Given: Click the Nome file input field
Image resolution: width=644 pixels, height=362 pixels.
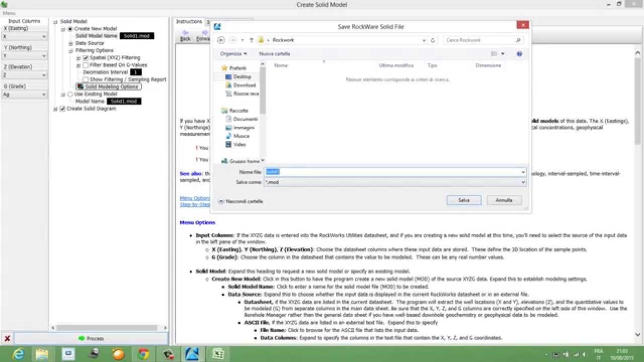Looking at the screenshot, I should (395, 171).
